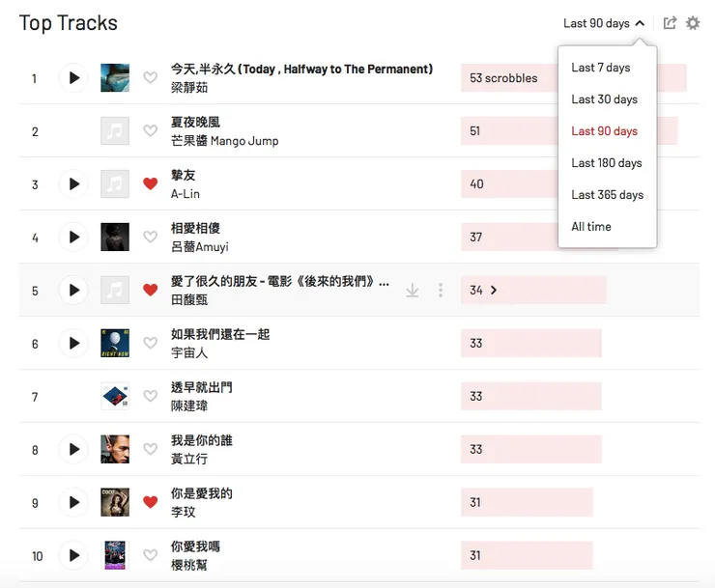This screenshot has height=588, width=715.
Task: Unlove the track 摯友 via red heart
Action: 150,183
